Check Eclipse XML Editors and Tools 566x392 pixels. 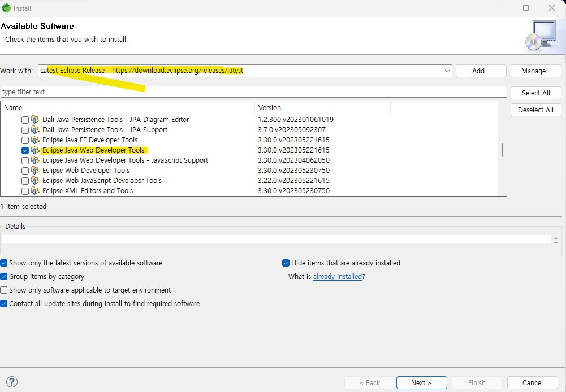(25, 191)
